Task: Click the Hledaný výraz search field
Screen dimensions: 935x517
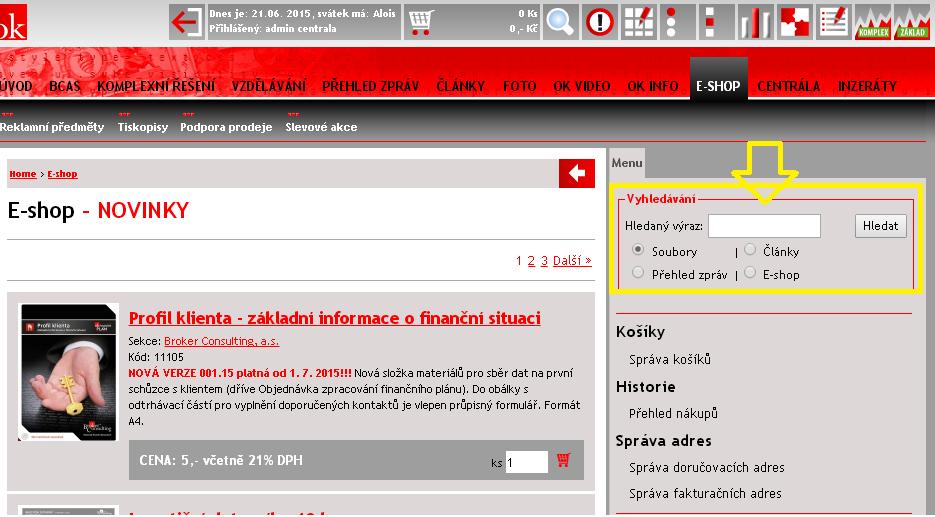Action: click(x=764, y=226)
